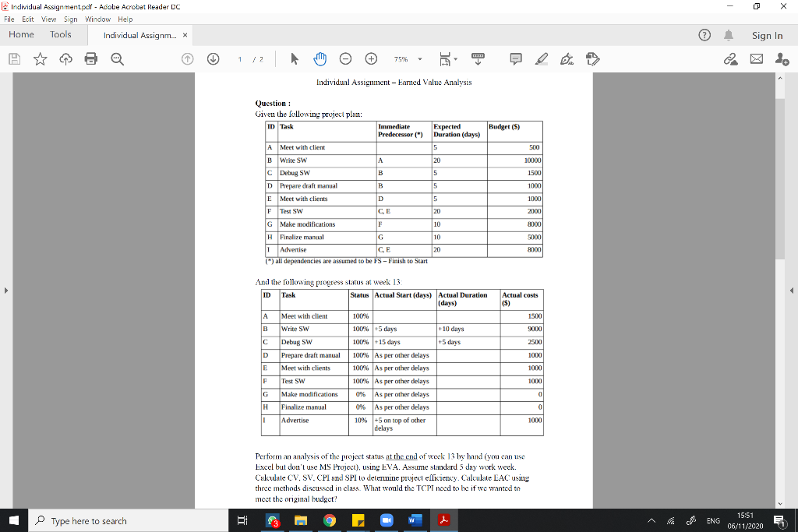The image size is (798, 532).
Task: Share the document via the email icon
Action: [x=756, y=58]
